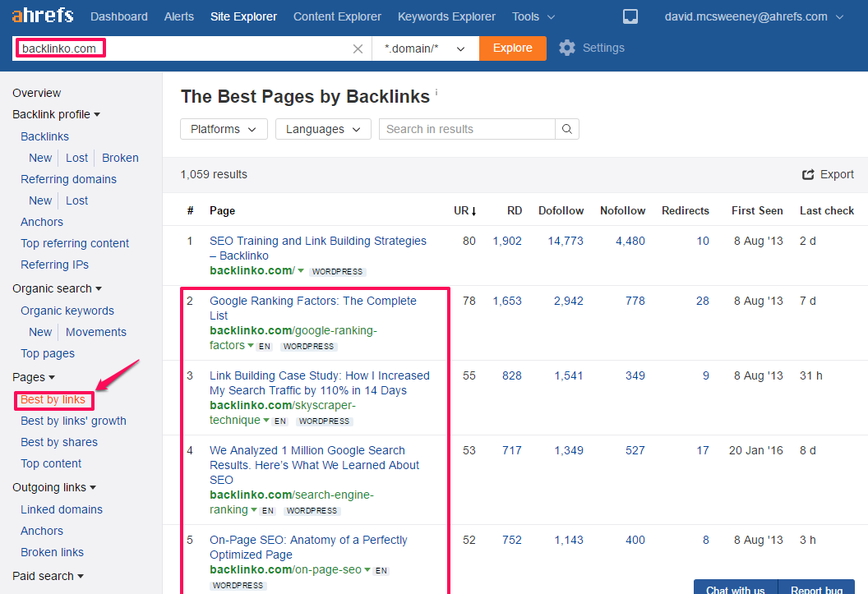Collapse the Backlink profile section

(x=57, y=114)
